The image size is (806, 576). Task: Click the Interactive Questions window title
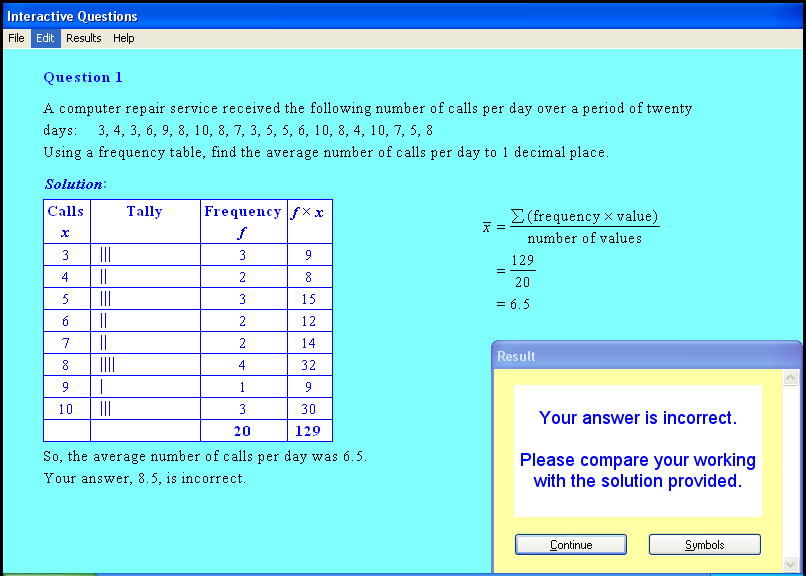[72, 16]
